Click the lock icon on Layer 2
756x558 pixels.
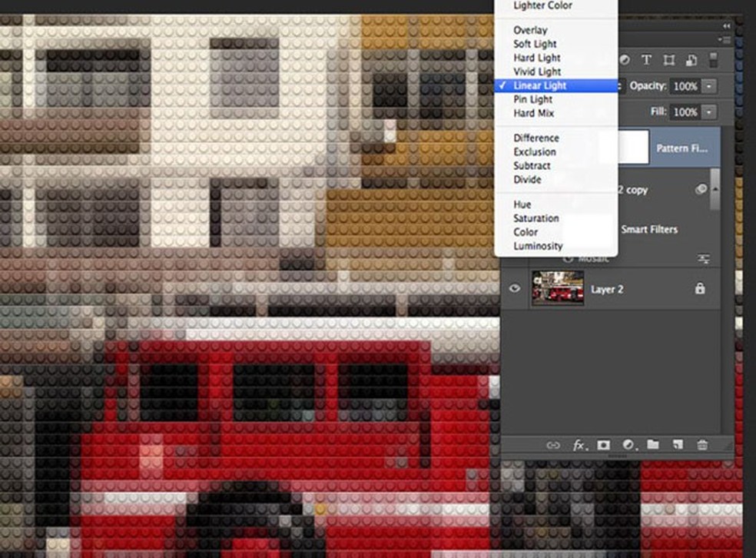[x=700, y=288]
